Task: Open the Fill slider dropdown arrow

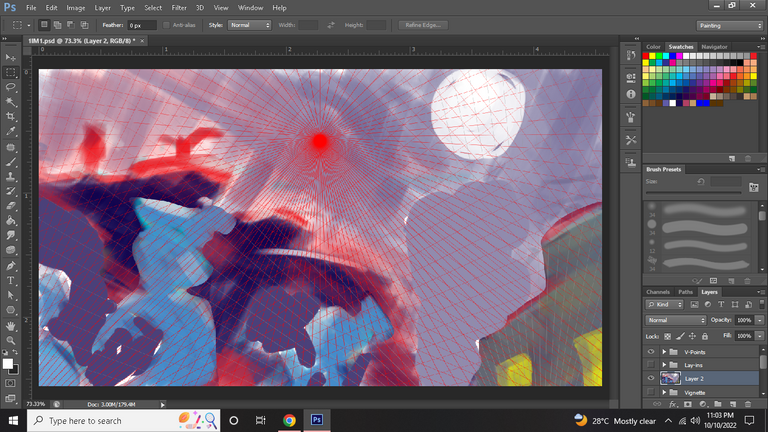Action: [760, 336]
